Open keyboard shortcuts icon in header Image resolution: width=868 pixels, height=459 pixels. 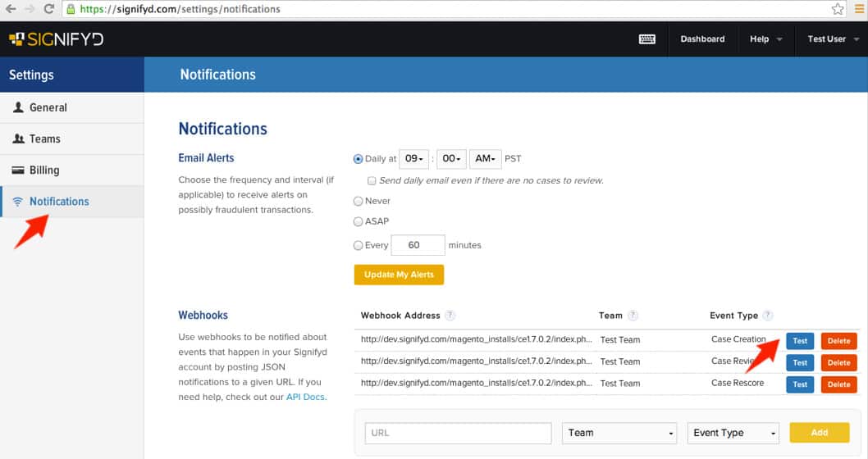(x=646, y=39)
